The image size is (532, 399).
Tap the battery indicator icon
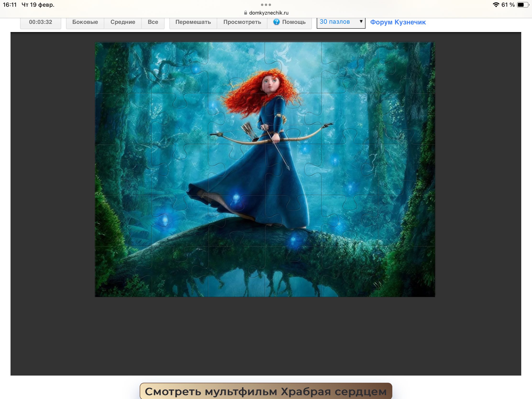tap(523, 5)
